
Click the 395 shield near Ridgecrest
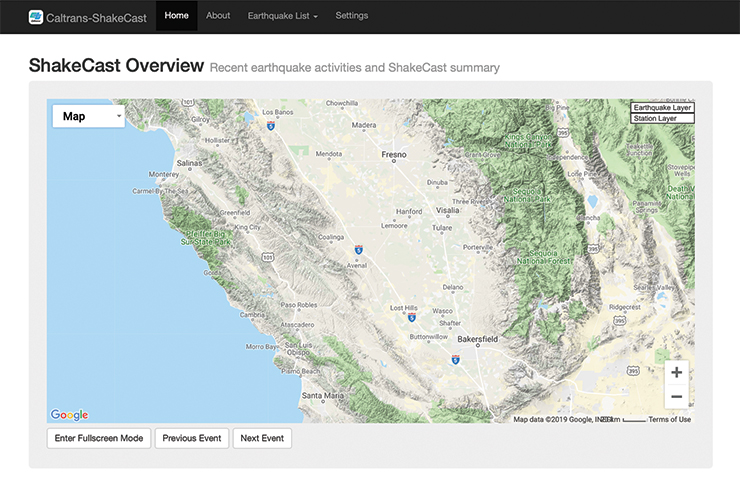(x=619, y=321)
